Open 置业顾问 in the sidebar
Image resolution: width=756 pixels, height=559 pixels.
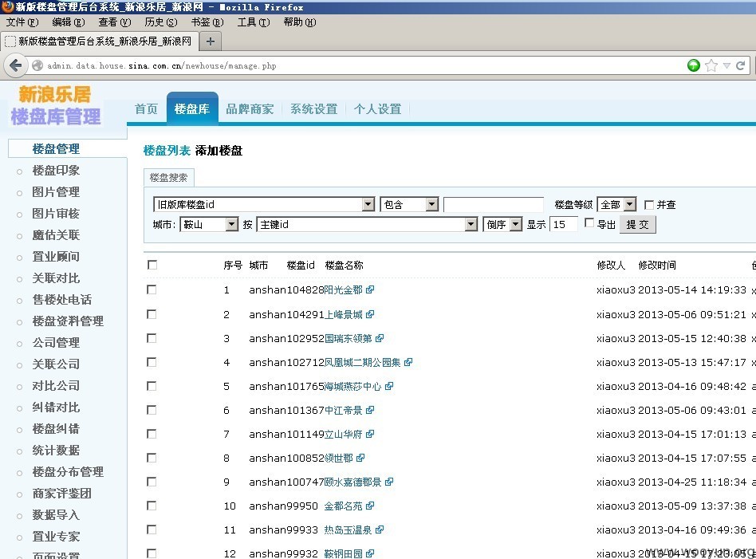coord(56,257)
